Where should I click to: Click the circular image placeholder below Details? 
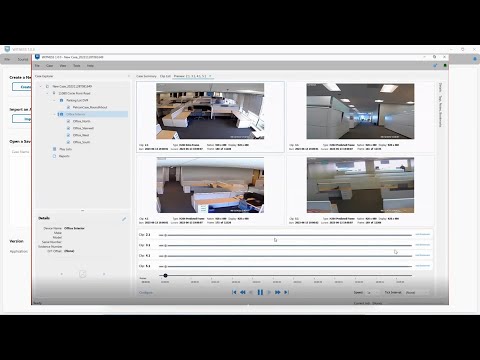(83, 274)
